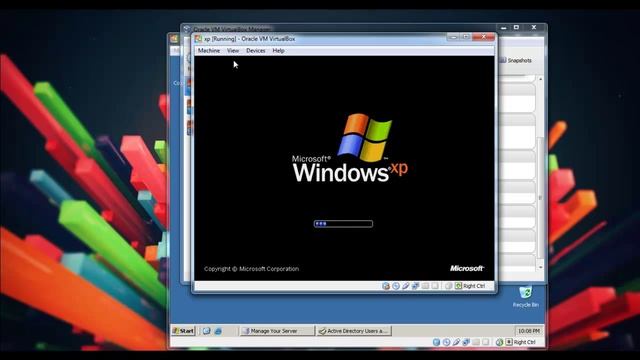The height and width of the screenshot is (360, 640).
Task: Click Snapshots button in VirtualBox Manager
Action: pyautogui.click(x=516, y=60)
